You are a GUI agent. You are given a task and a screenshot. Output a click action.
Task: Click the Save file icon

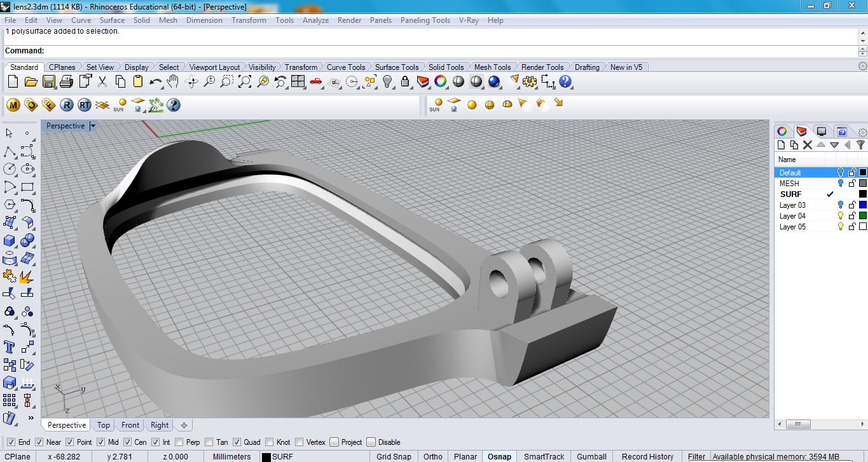(x=48, y=81)
